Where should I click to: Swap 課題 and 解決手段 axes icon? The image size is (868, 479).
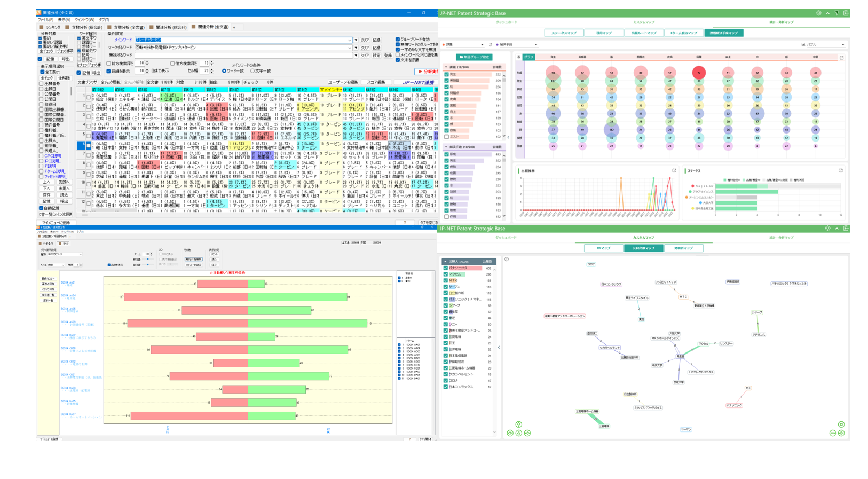click(491, 45)
